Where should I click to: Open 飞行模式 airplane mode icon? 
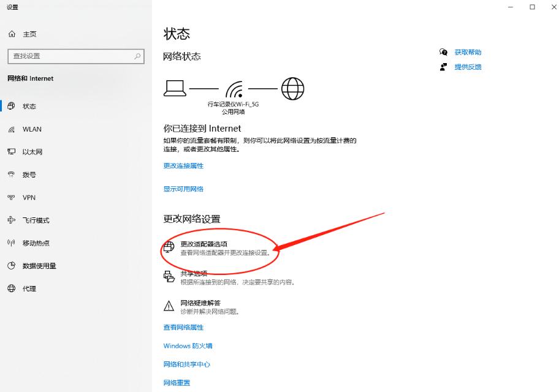point(11,221)
